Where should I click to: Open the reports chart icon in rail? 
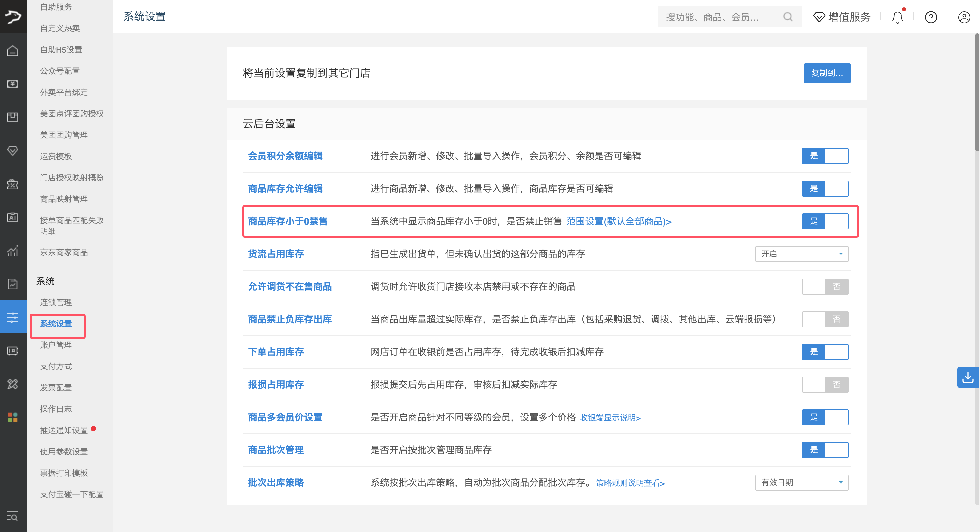point(13,251)
